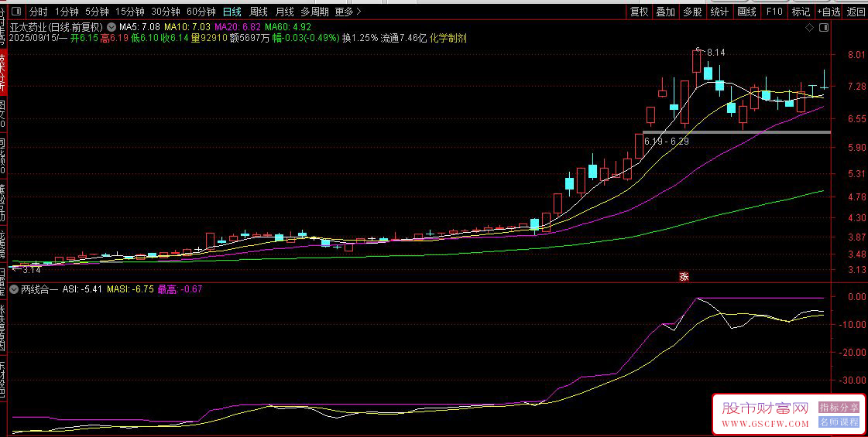
Task: Click the 返回 back button
Action: (856, 11)
